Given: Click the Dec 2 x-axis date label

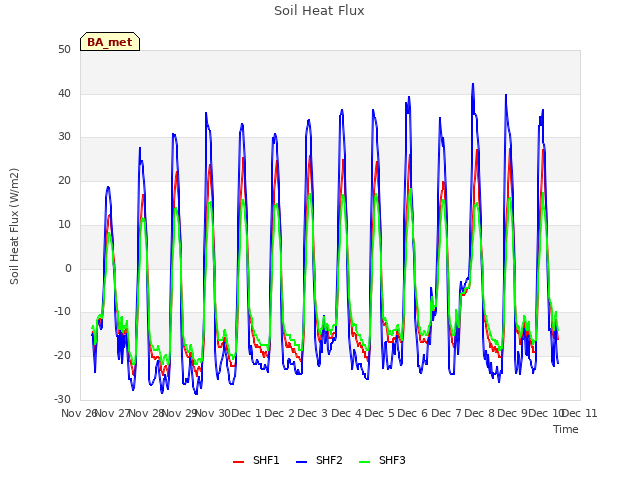Looking at the screenshot, I should point(280,413).
